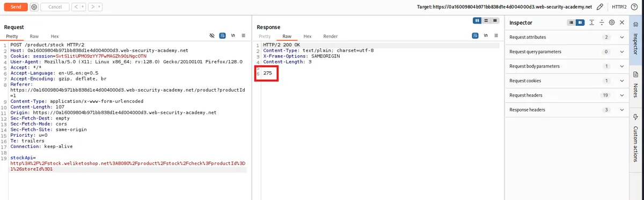The image size is (644, 200).
Task: Click the Target URL text
Action: pyautogui.click(x=504, y=7)
